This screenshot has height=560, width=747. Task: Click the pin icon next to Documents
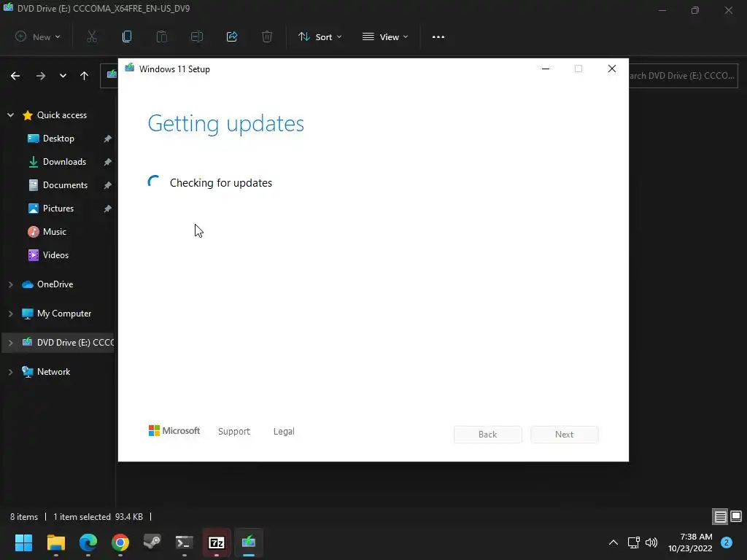pyautogui.click(x=108, y=185)
